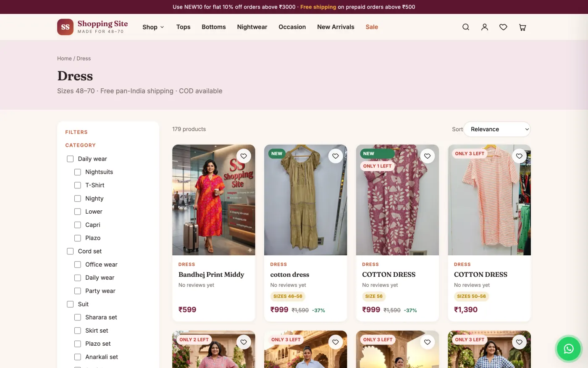The height and width of the screenshot is (368, 588).
Task: Check the Cord set filter
Action: (70, 251)
